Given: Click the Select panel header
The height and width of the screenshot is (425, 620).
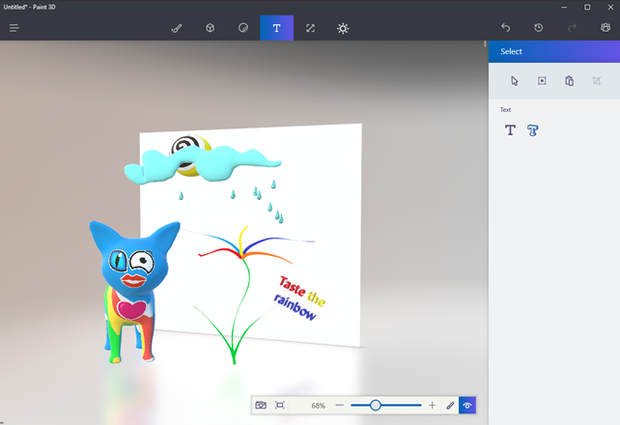Looking at the screenshot, I should point(554,51).
